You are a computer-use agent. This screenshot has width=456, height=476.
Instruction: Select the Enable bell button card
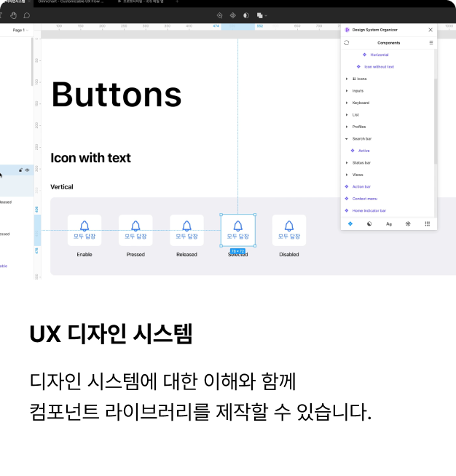[x=84, y=231]
